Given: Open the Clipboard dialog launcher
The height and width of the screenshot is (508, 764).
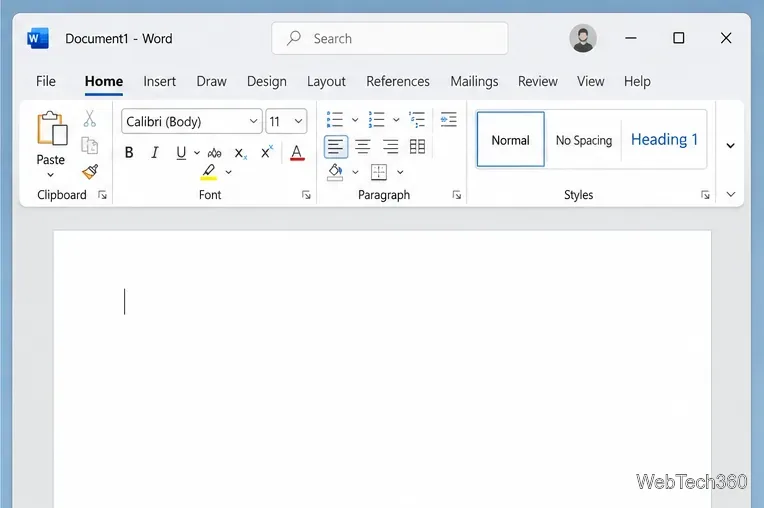Looking at the screenshot, I should (102, 195).
